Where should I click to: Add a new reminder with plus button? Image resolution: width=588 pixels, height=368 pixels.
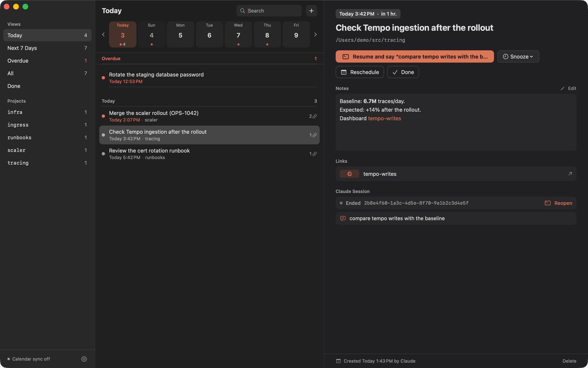[311, 11]
